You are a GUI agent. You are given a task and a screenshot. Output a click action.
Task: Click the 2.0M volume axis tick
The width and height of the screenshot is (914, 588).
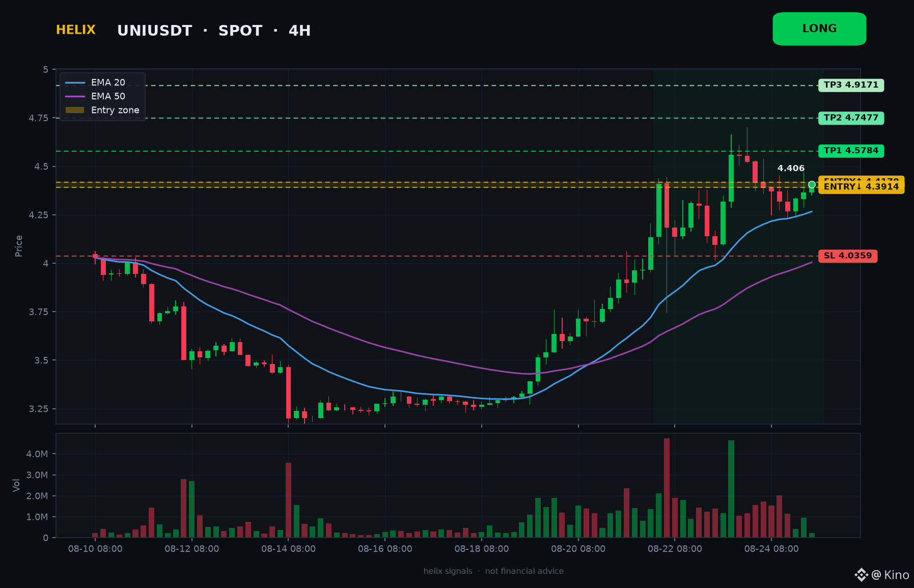(37, 496)
